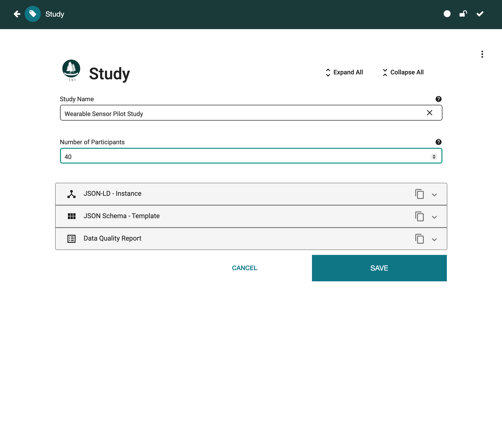Viewport: 502px width, 448px height.
Task: Expand the JSON-LD - Instance panel
Action: pyautogui.click(x=434, y=195)
